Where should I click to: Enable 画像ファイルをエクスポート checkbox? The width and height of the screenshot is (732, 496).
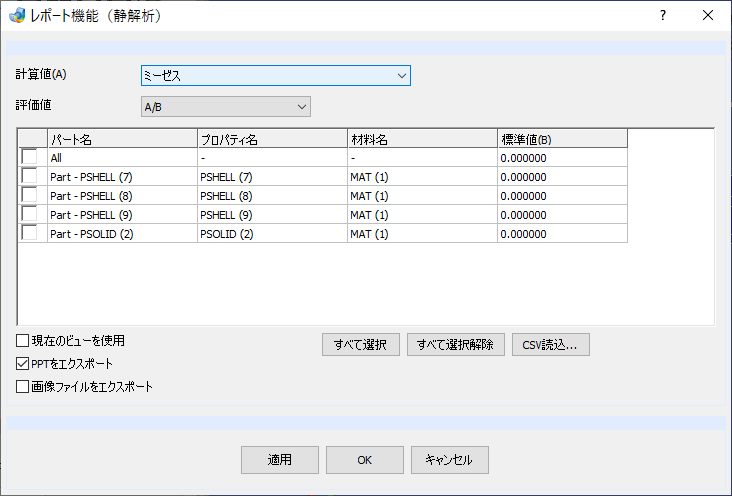tap(22, 386)
